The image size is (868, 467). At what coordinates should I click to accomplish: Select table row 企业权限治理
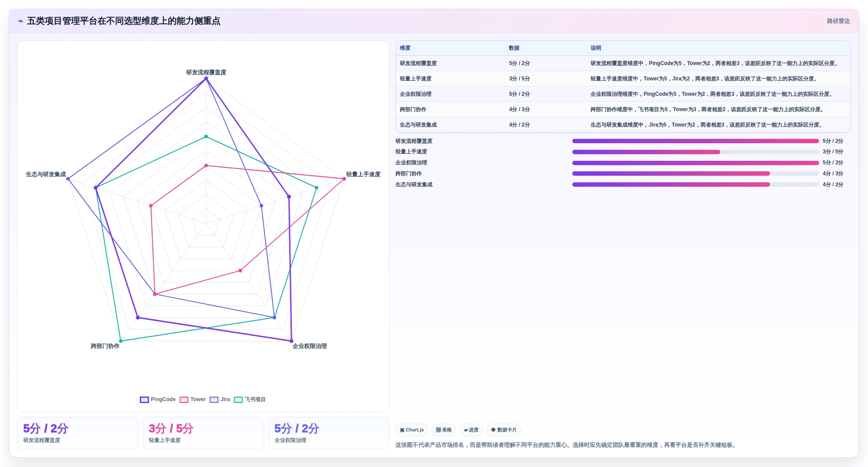[623, 94]
